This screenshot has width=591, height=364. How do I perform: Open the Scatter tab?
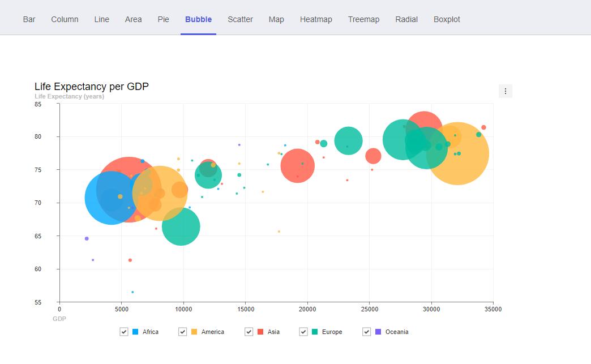tap(240, 19)
